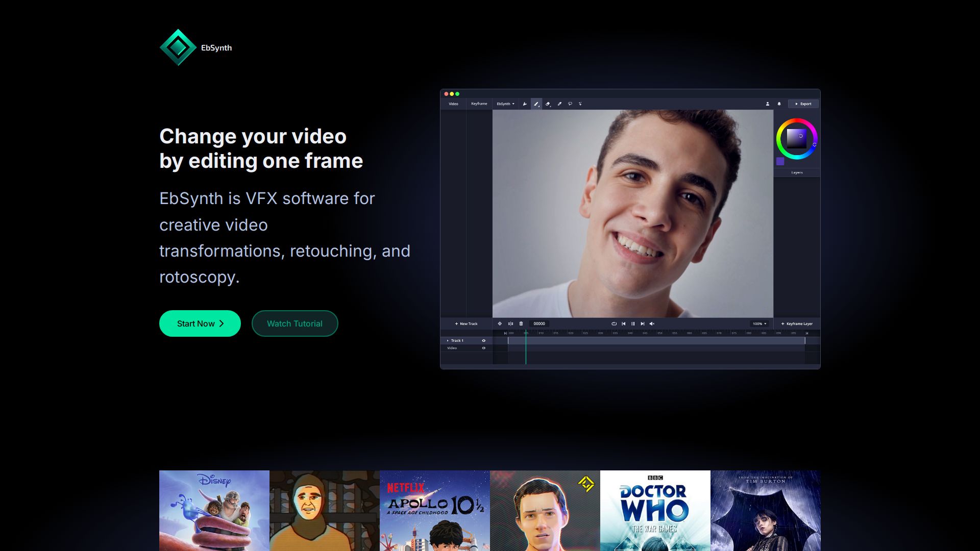Hide the Video layer with eye icon
The height and width of the screenshot is (551, 980).
[484, 348]
